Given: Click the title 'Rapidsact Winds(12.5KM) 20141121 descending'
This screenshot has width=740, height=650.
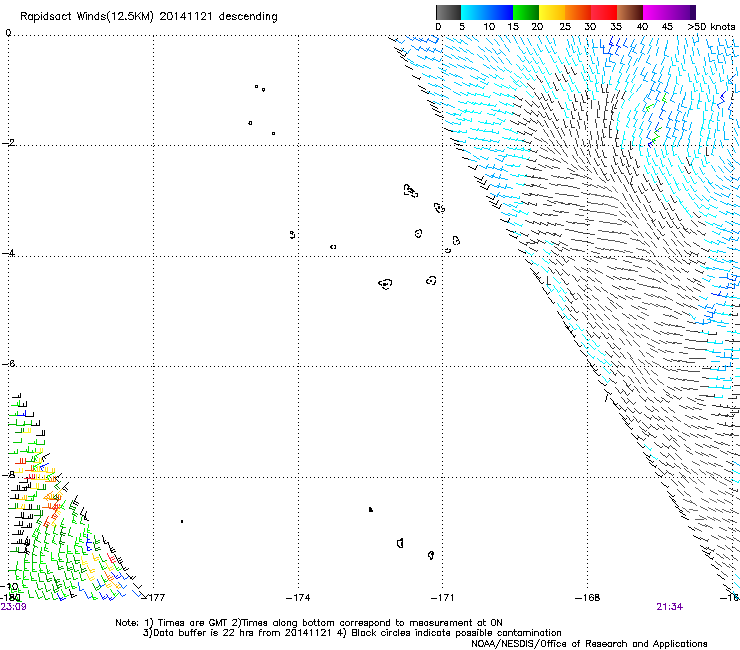Looking at the screenshot, I should coord(149,17).
